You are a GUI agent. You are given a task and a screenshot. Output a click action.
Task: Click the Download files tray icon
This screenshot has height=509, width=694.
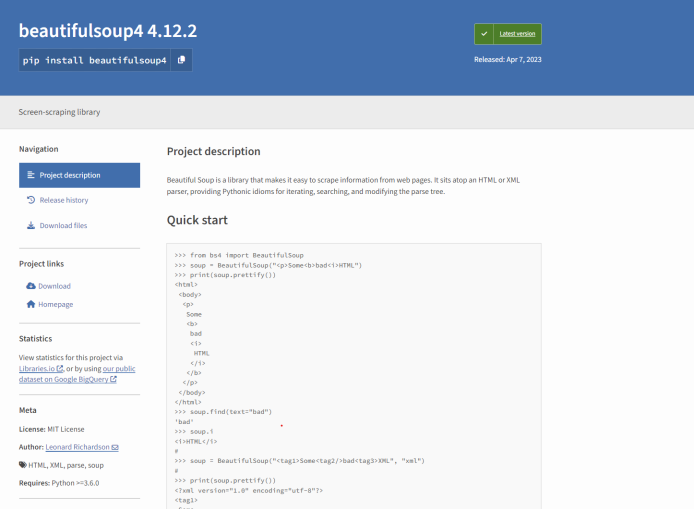point(31,225)
